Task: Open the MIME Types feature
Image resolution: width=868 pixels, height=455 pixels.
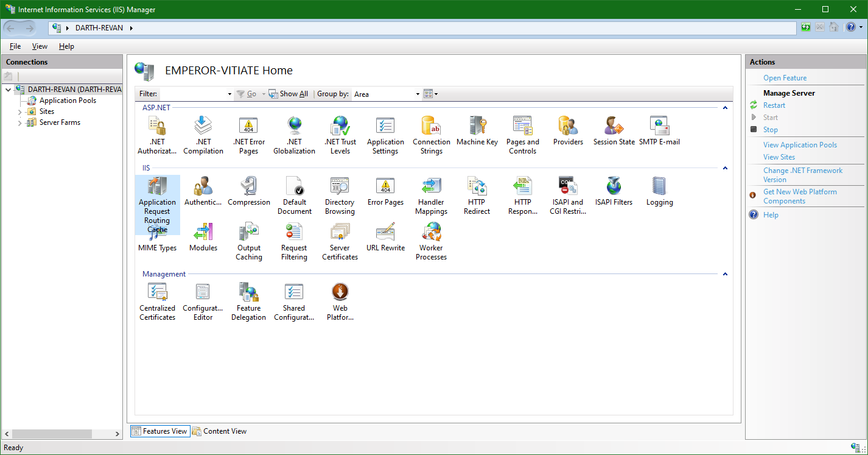Action: (157, 238)
